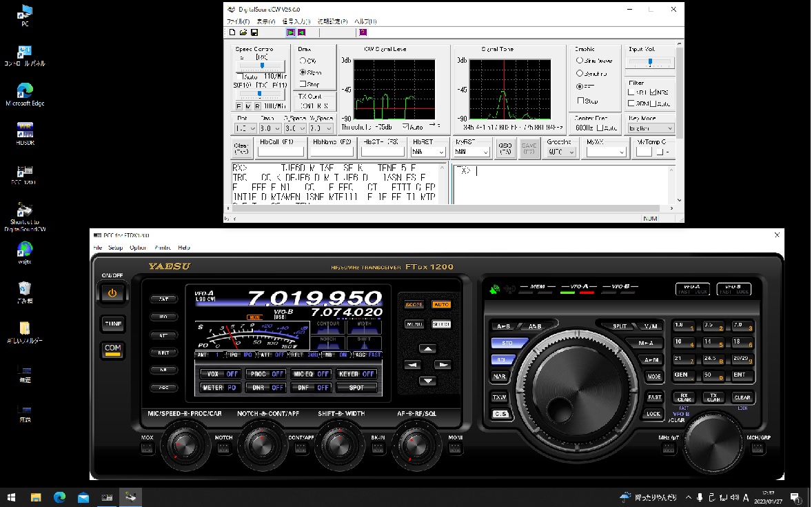Toggle the Threshold Auto checkbox
The height and width of the screenshot is (507, 812).
tap(413, 127)
